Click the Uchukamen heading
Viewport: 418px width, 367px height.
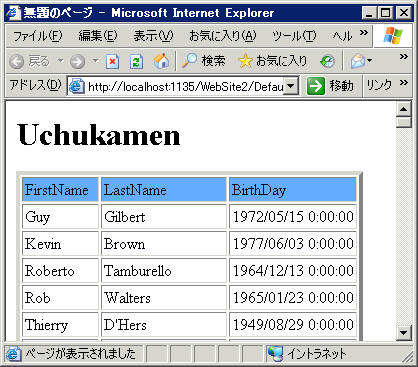tap(99, 135)
